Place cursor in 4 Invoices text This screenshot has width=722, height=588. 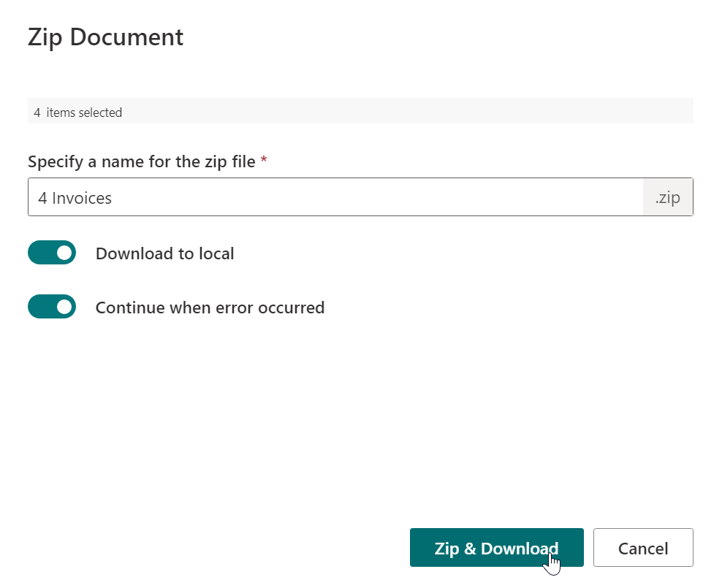point(75,198)
